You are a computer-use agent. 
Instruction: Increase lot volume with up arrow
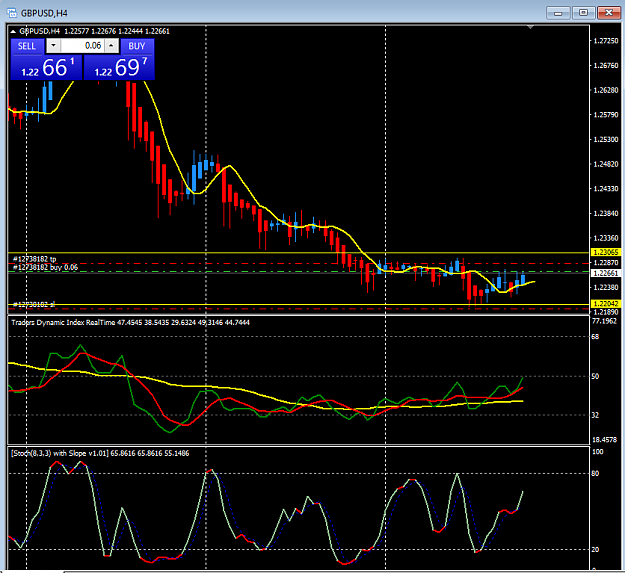click(111, 46)
